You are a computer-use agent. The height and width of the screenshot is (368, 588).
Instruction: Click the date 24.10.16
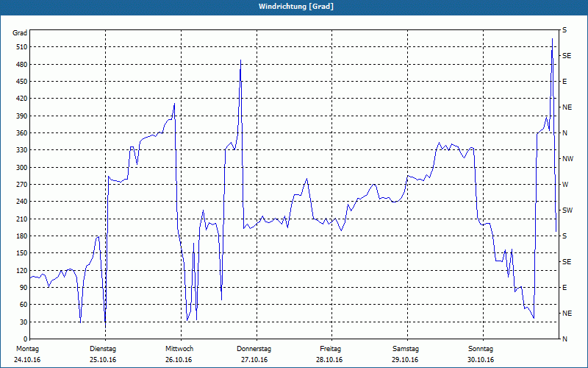coord(27,360)
